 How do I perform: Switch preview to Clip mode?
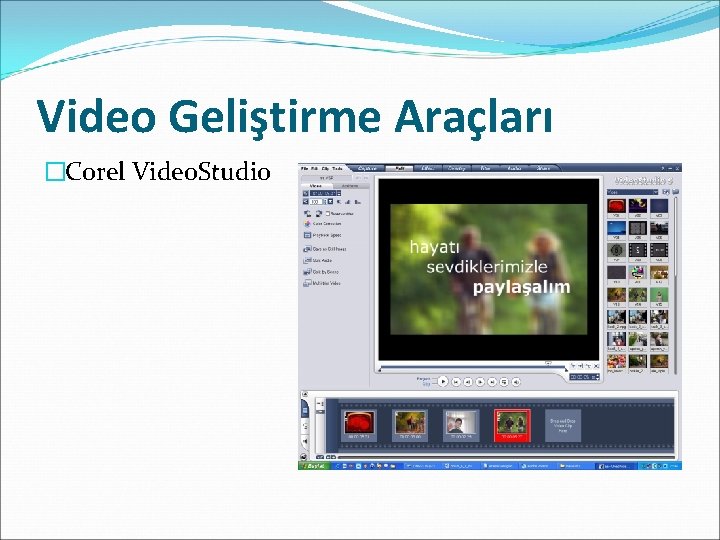427,384
